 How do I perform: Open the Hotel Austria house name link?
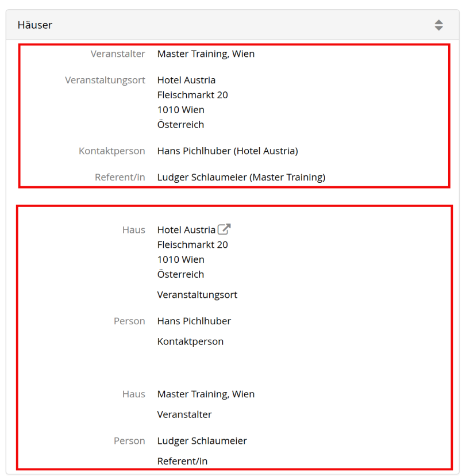186,230
